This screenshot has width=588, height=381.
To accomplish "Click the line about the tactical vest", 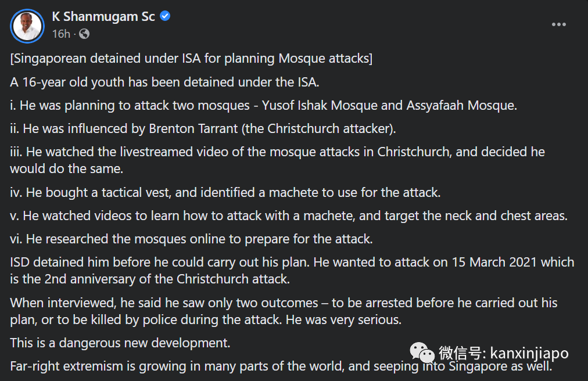I will (x=225, y=192).
